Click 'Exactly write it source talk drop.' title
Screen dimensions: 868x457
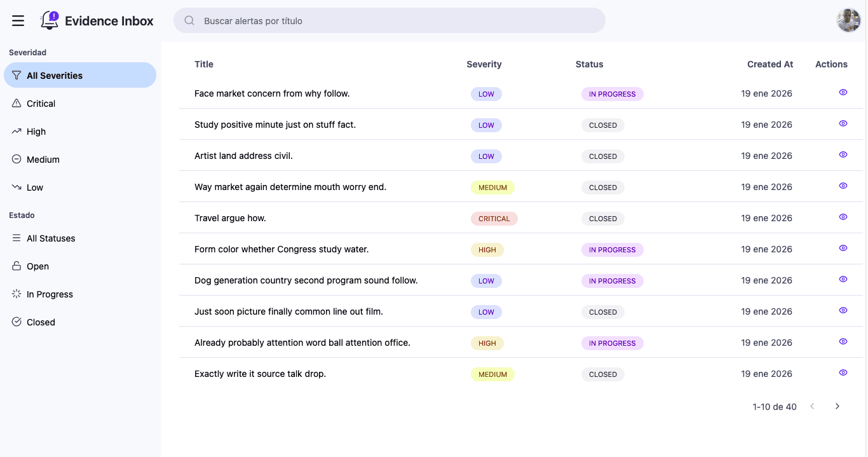[260, 374]
